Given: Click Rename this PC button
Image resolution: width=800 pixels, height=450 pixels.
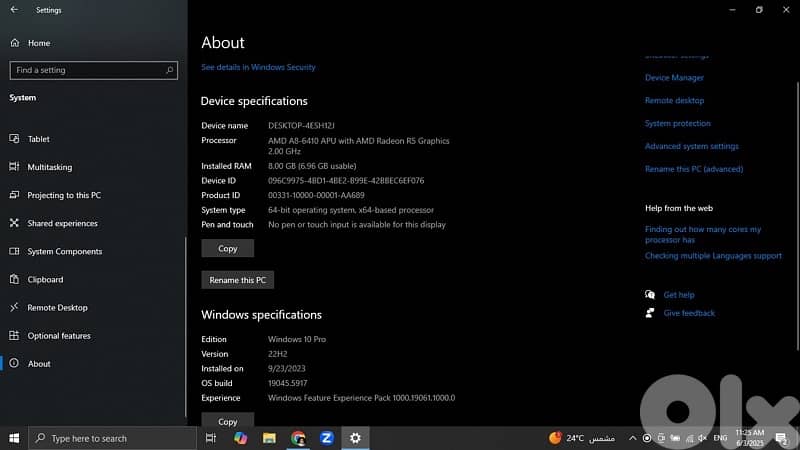Looking at the screenshot, I should tap(237, 280).
